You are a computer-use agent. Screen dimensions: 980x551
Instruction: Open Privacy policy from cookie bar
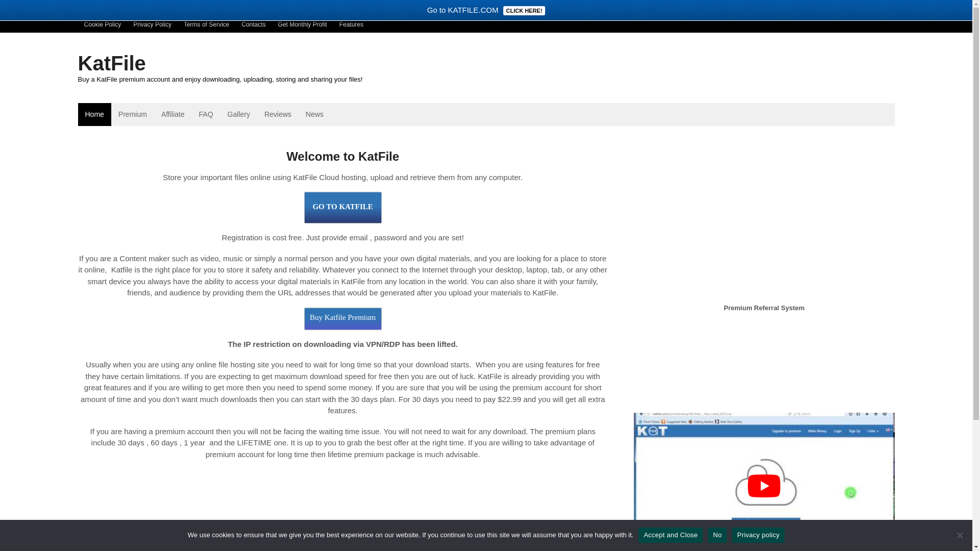point(758,535)
